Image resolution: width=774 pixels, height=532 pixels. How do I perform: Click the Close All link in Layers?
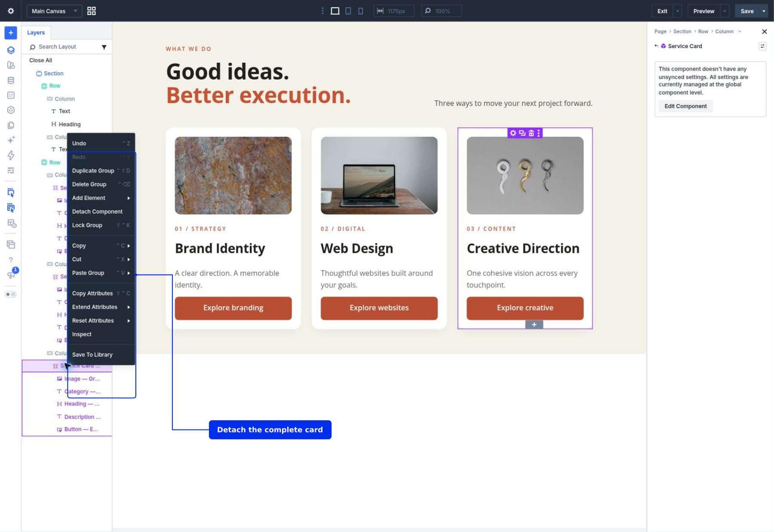[40, 60]
